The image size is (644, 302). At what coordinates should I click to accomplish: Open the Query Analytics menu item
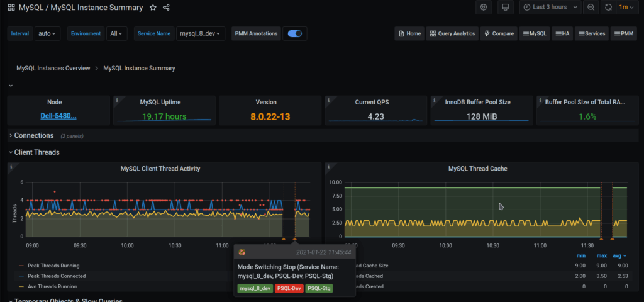(x=452, y=33)
